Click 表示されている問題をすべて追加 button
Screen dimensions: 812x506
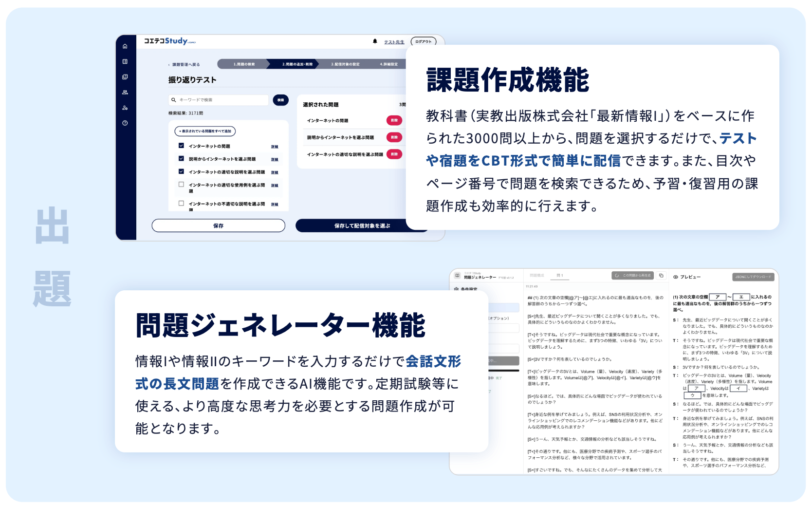pyautogui.click(x=205, y=131)
